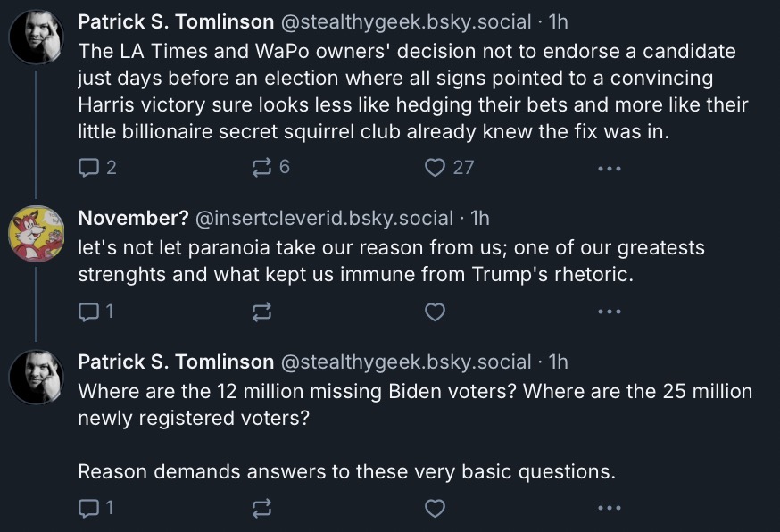780x532 pixels.
Task: Open the 1h timestamp on November?'s post
Action: click(x=480, y=219)
